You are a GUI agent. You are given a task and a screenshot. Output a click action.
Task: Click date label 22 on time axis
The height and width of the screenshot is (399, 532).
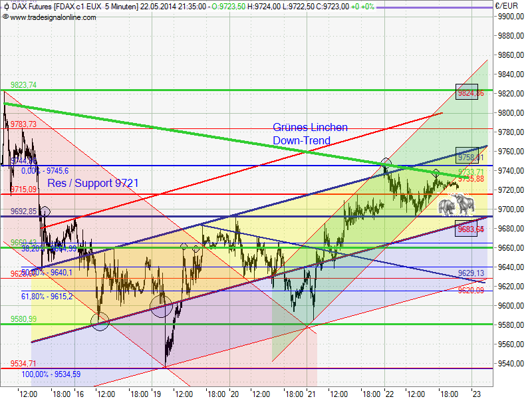point(390,394)
